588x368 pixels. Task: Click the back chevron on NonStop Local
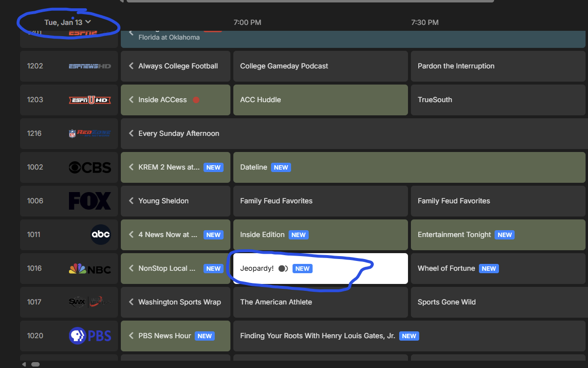pyautogui.click(x=131, y=268)
